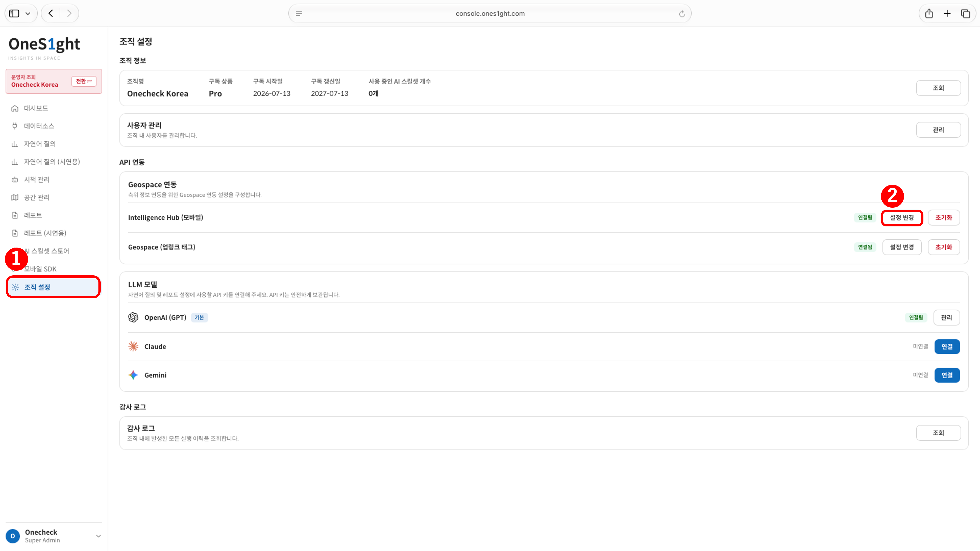Go forward with the browser forward arrow
This screenshot has width=980, height=551.
(x=69, y=14)
